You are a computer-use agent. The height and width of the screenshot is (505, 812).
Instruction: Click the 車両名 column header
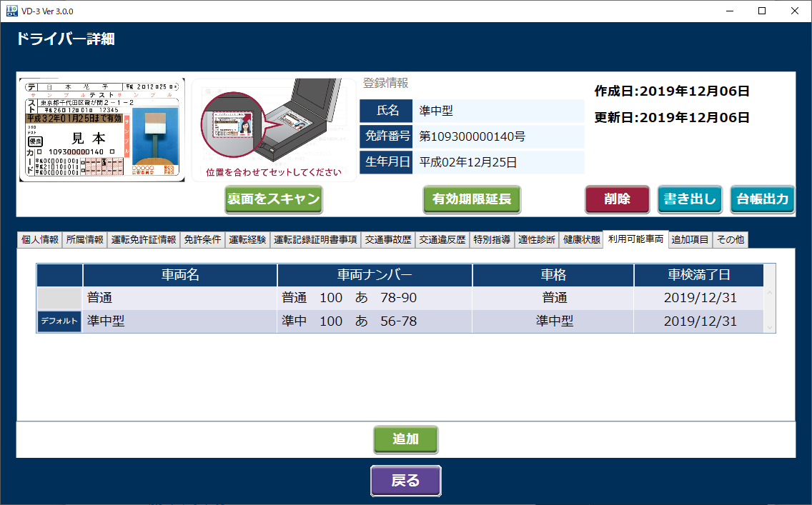point(179,275)
